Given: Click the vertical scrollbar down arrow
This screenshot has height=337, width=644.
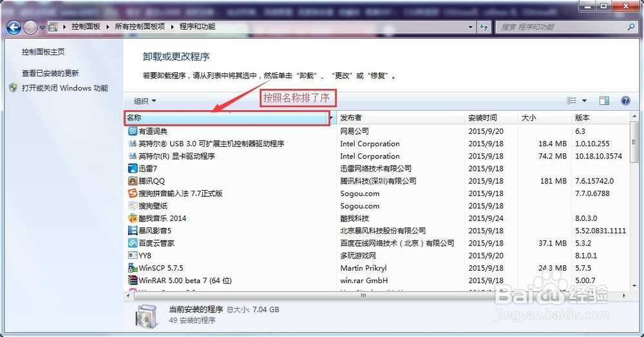Looking at the screenshot, I should tap(634, 285).
